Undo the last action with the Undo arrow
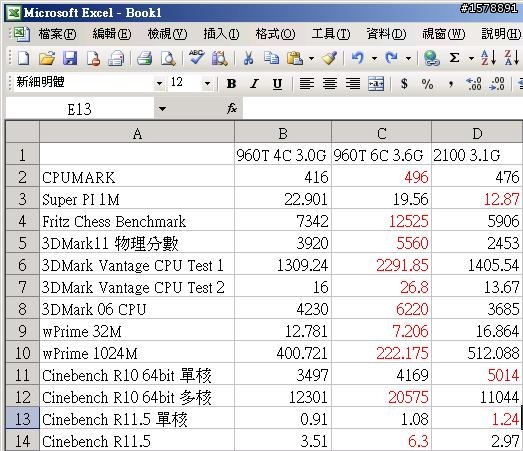Screen dimensions: 523x451 point(358,58)
